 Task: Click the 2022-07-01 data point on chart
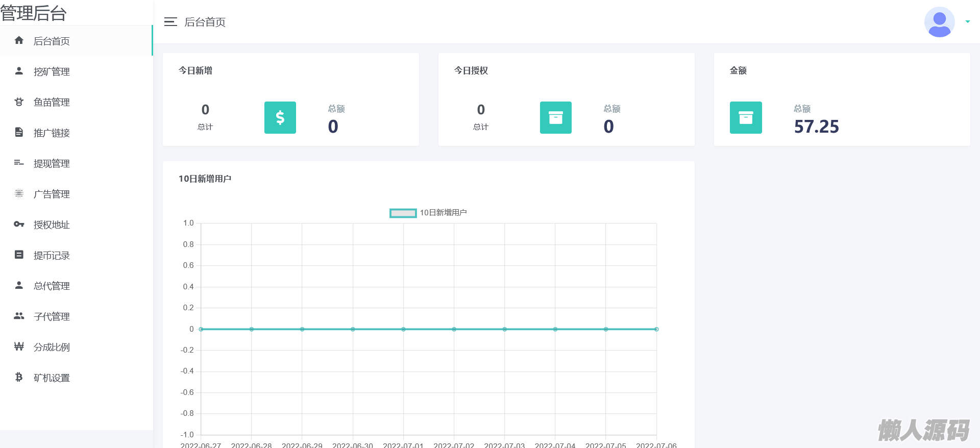(x=403, y=329)
